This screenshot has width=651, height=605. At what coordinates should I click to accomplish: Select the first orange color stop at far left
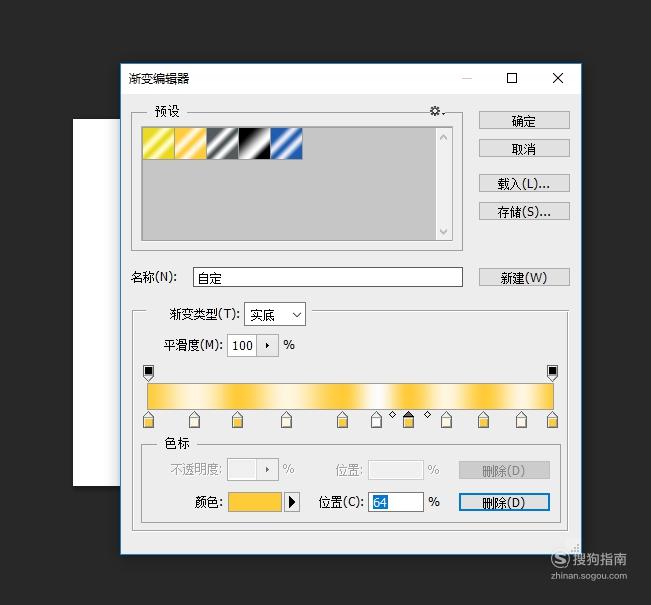pos(148,420)
